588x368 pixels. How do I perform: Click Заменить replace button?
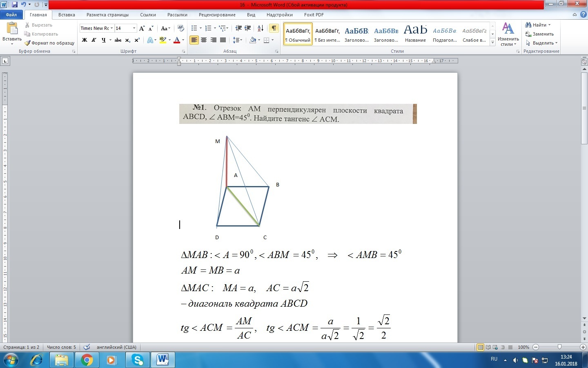[539, 34]
